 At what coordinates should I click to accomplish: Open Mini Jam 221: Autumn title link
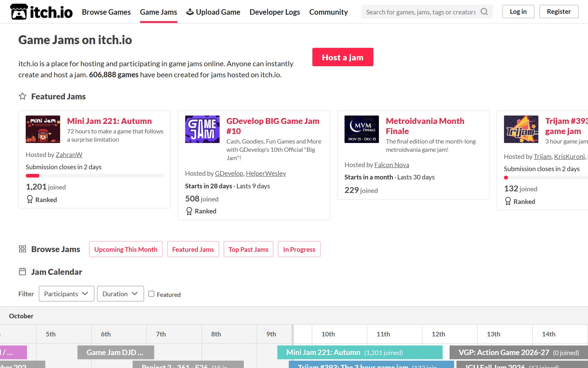click(109, 121)
